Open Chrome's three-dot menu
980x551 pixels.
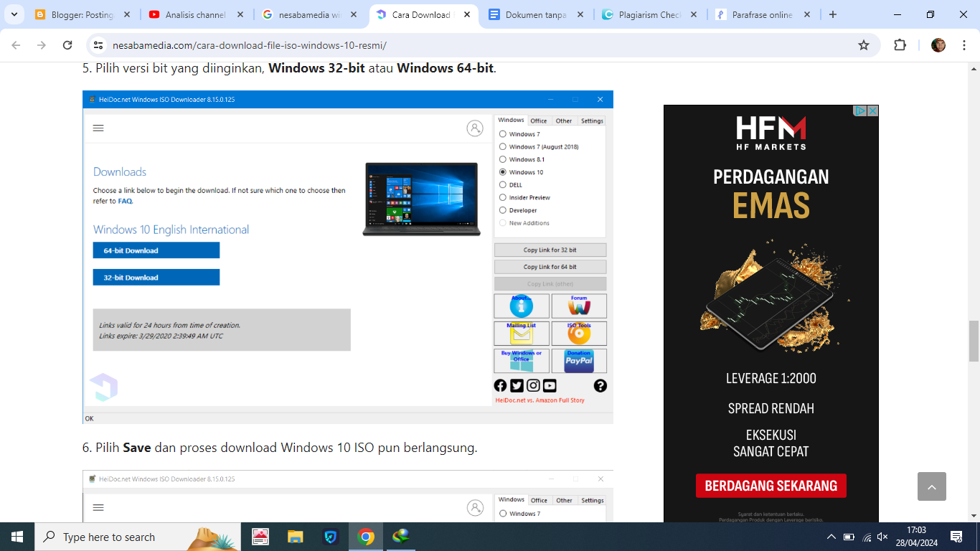point(963,45)
